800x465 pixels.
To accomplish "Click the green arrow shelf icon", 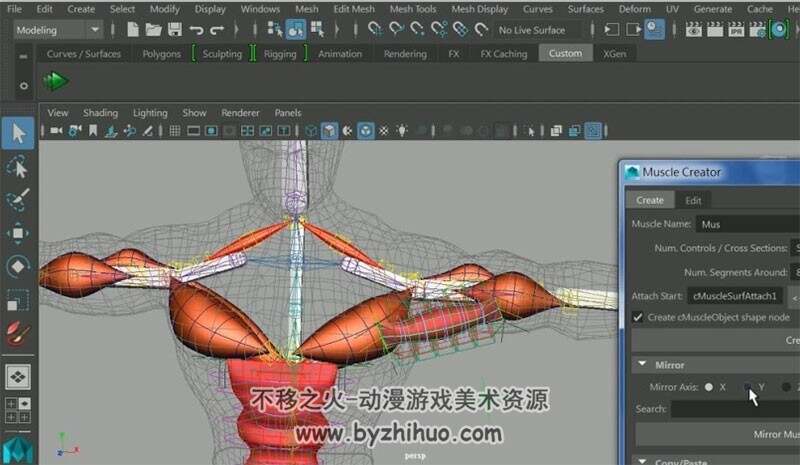I will click(56, 81).
